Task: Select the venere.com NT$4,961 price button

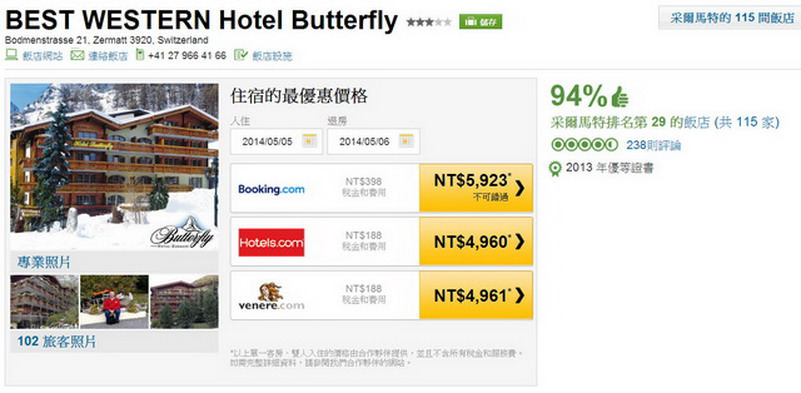Action: [476, 295]
